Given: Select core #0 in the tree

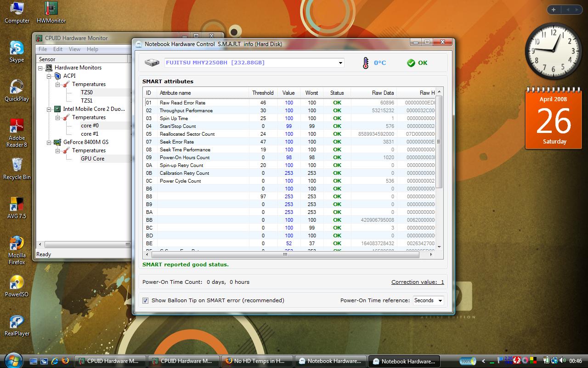Looking at the screenshot, I should (x=90, y=126).
